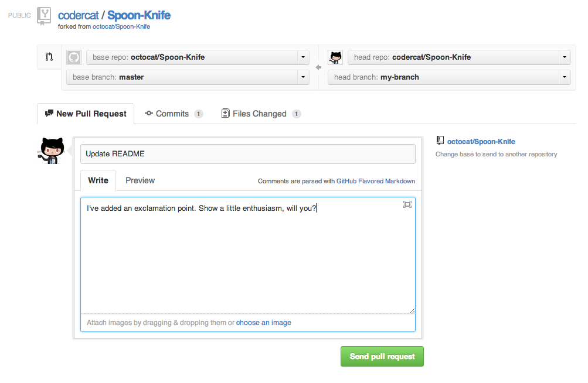The image size is (588, 383).
Task: Open the Files Changed tab
Action: (260, 113)
